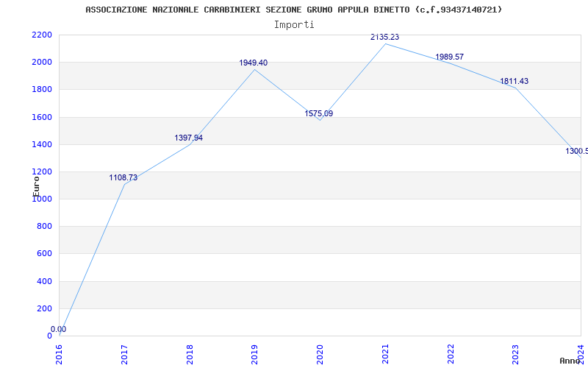588x368 pixels.
Task: Click the 'Anno' x-axis title
Action: point(570,361)
